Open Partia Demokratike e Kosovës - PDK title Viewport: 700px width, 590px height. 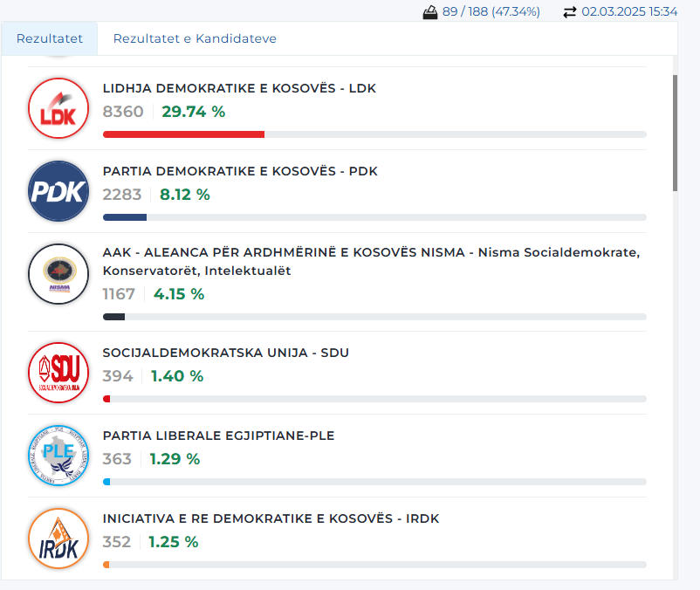click(240, 171)
